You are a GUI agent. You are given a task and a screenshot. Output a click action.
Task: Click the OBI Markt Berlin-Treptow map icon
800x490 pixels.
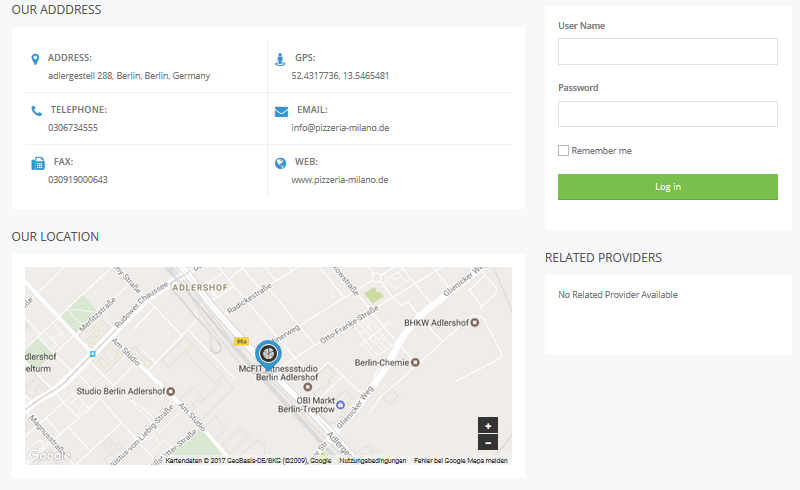(x=340, y=405)
